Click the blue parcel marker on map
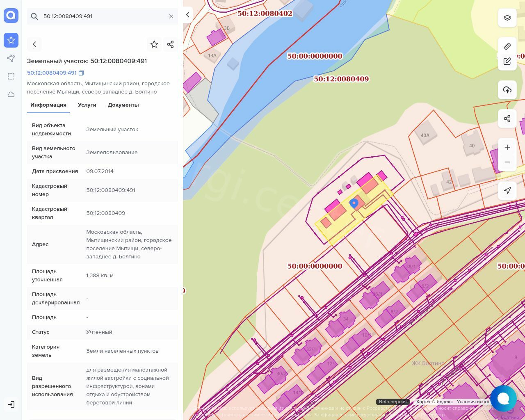Screen dimensions: 525x420 (x=354, y=203)
